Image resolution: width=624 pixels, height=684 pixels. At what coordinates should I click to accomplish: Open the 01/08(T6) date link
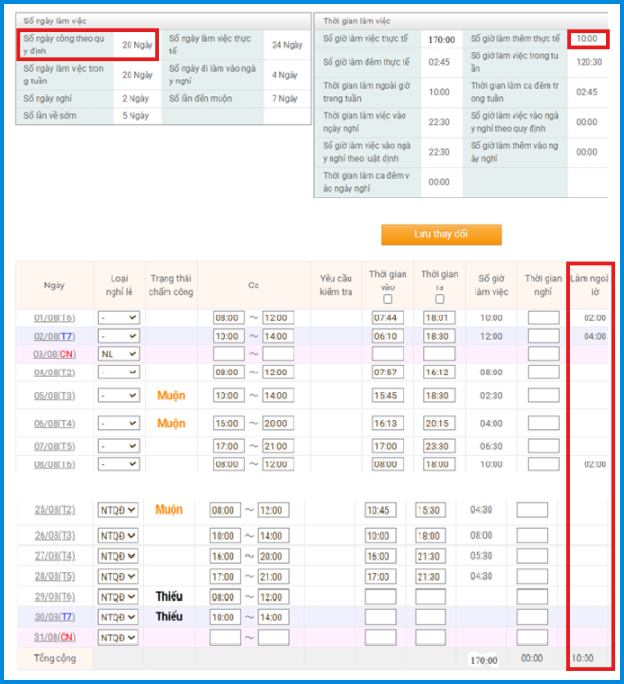[55, 318]
